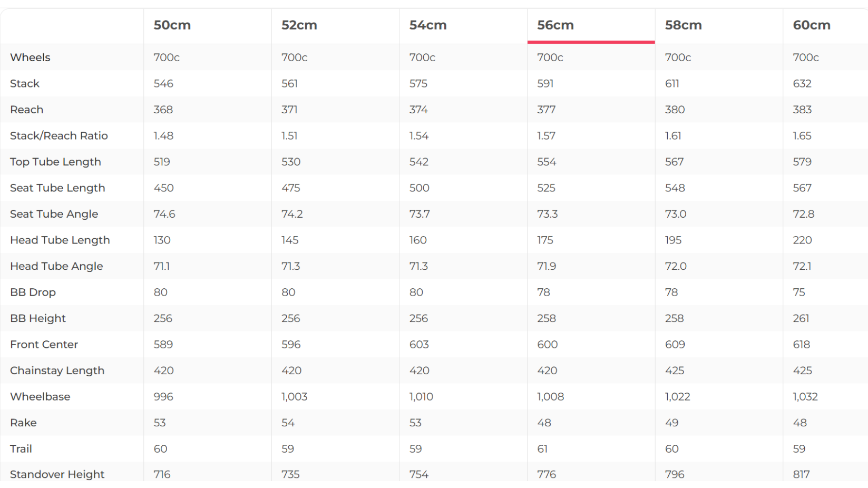The image size is (868, 488).
Task: Select the Top Tube Length row label
Action: (55, 162)
